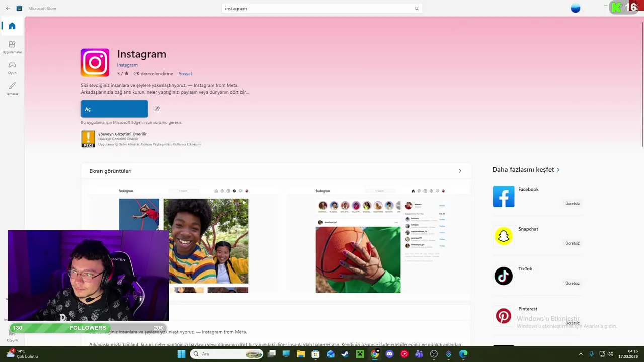Open Discord from the taskbar

389,354
